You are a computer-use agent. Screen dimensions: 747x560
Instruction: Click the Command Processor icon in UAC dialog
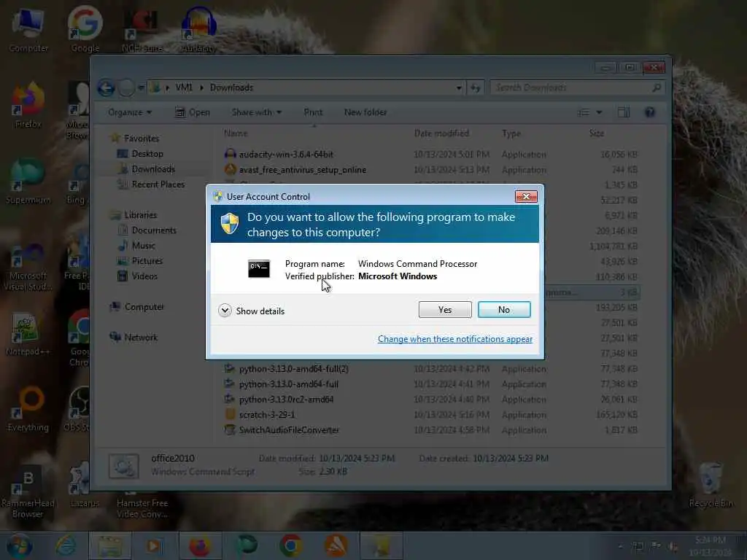[259, 269]
